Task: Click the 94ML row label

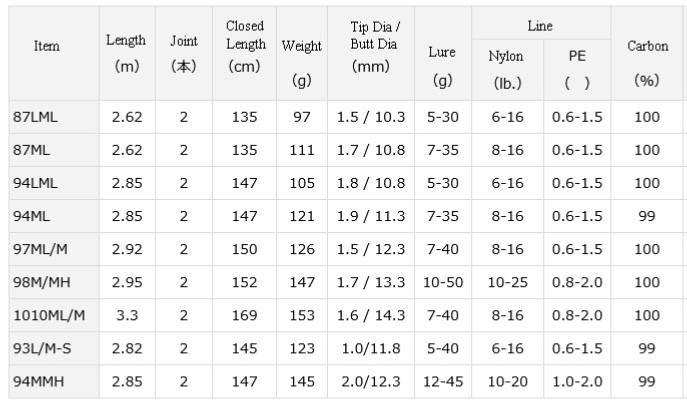Action: (x=32, y=216)
